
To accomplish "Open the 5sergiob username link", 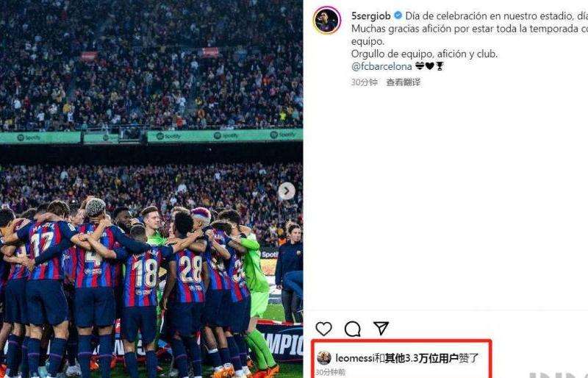I will pyautogui.click(x=371, y=15).
